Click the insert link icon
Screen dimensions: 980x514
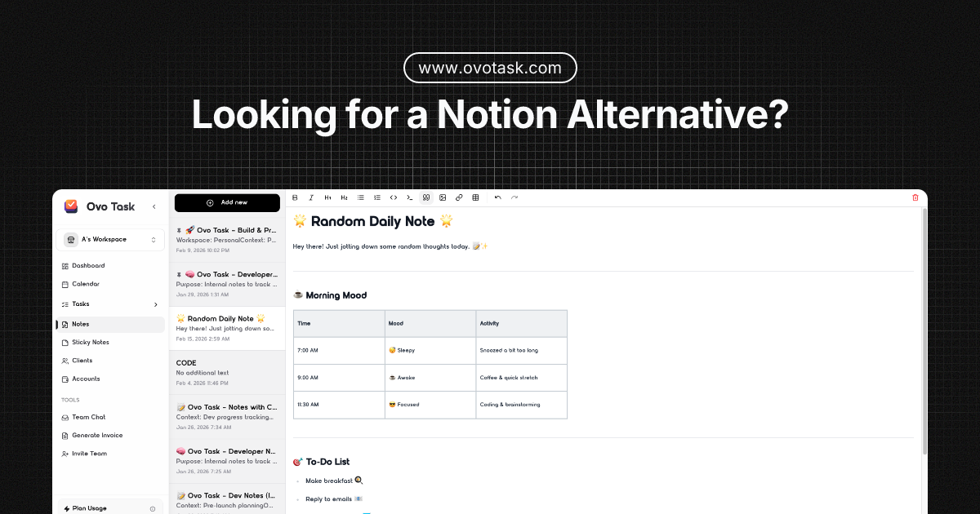coord(458,197)
